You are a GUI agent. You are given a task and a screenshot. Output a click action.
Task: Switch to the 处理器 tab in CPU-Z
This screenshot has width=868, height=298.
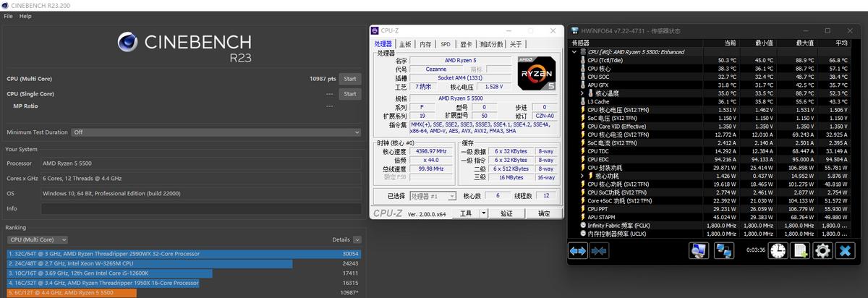(x=384, y=44)
